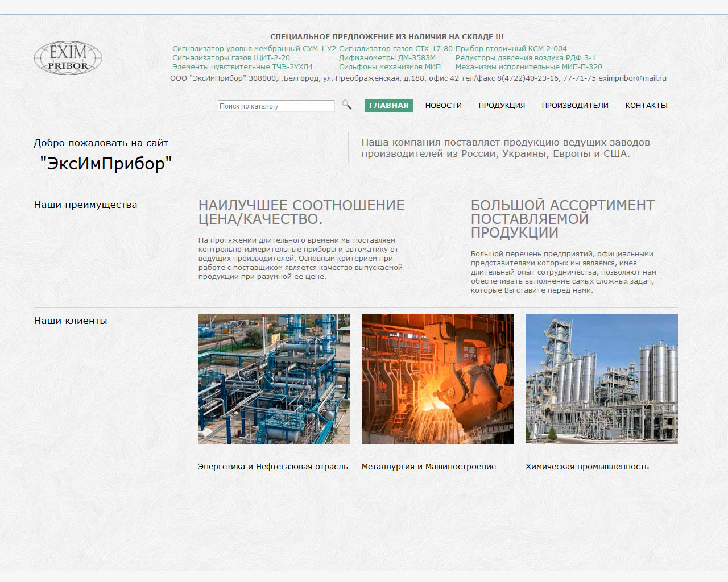Click the "СПЕЦИАЛЬНОЕ ПРЕДЛОЖЕНИЕ ИЗ НАЛИЧИЯ НА СКЛАДЕ" heading

387,37
